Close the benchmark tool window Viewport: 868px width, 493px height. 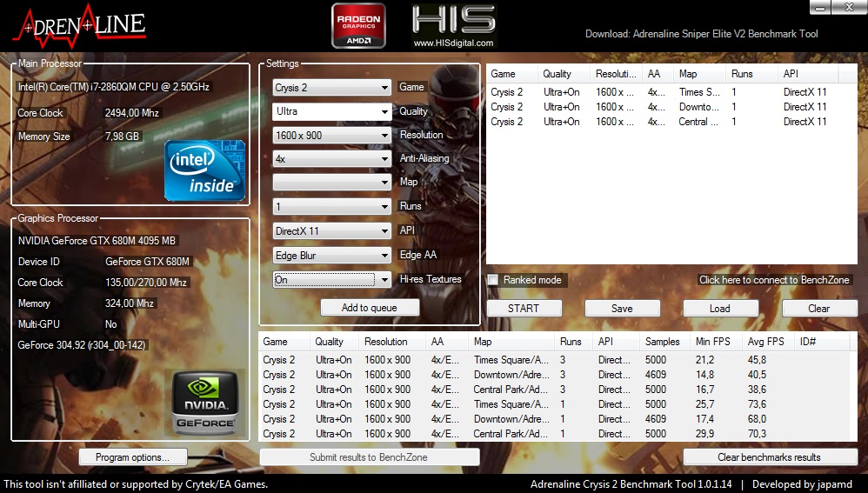pos(849,7)
